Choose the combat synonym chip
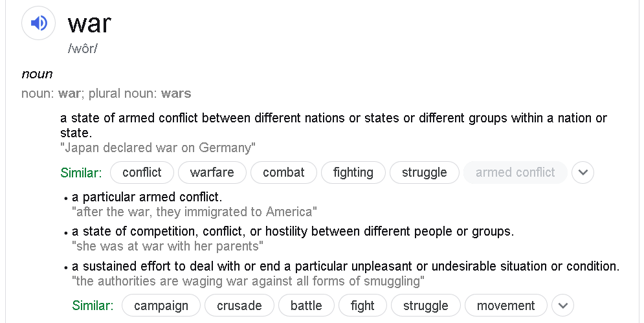Viewport: 644px width, 323px height. click(x=283, y=172)
